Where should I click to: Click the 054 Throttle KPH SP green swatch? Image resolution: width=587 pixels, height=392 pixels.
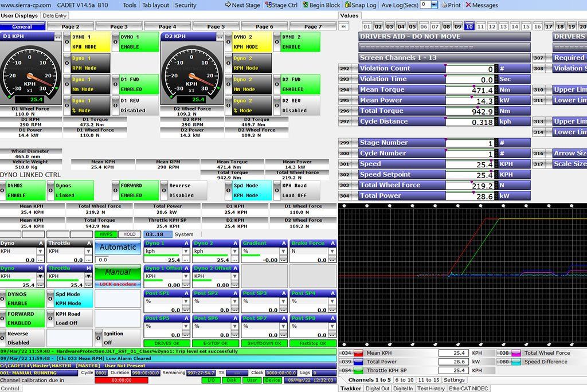tap(358, 370)
